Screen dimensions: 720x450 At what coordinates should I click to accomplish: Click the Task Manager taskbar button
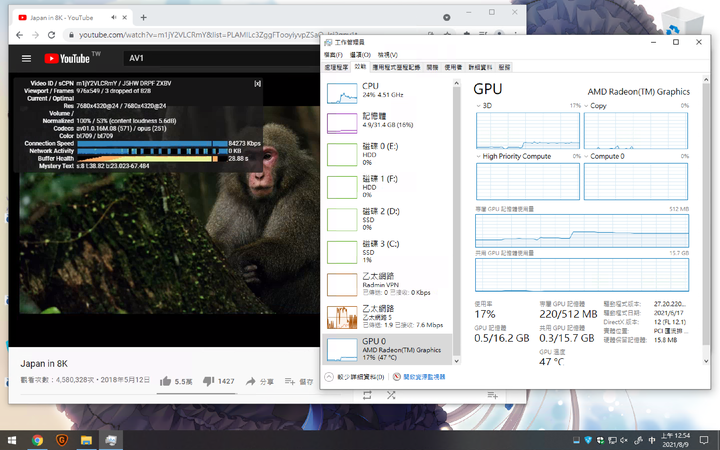(111, 440)
